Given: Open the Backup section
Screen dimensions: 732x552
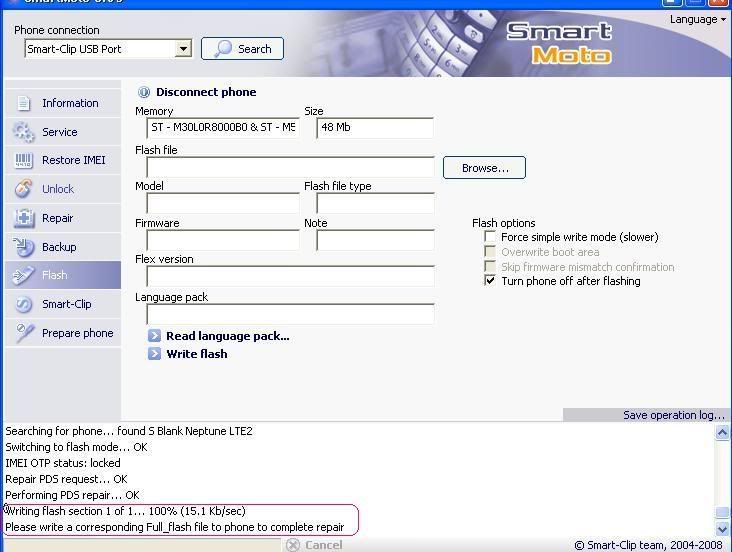Looking at the screenshot, I should [63, 247].
